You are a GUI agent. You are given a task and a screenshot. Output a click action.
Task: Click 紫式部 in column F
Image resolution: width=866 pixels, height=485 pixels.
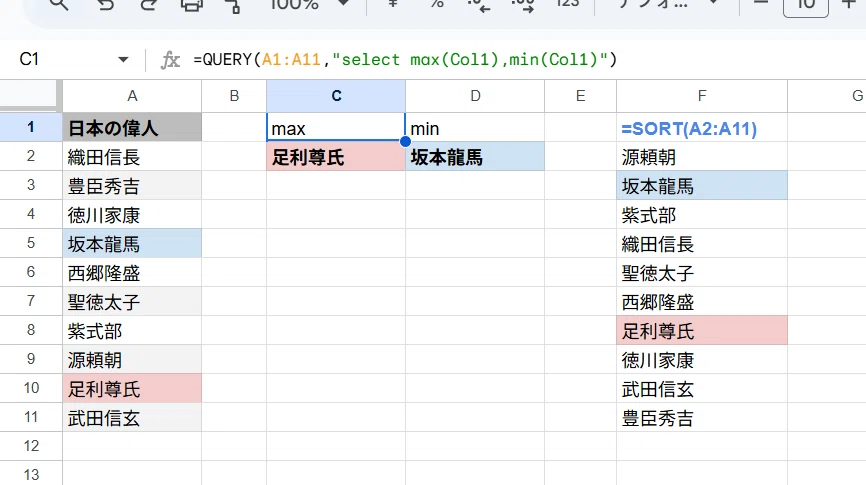[702, 214]
